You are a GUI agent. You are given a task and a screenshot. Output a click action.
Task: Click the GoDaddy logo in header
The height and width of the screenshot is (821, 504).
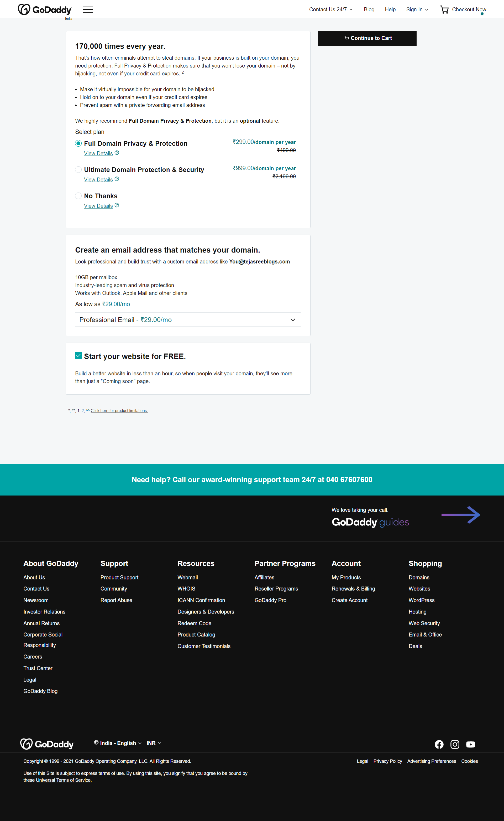point(45,10)
